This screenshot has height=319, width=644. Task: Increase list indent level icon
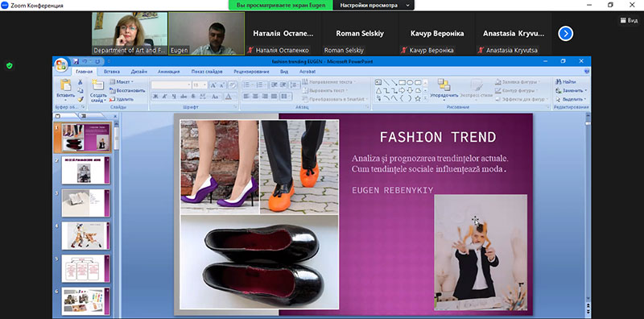tap(283, 85)
